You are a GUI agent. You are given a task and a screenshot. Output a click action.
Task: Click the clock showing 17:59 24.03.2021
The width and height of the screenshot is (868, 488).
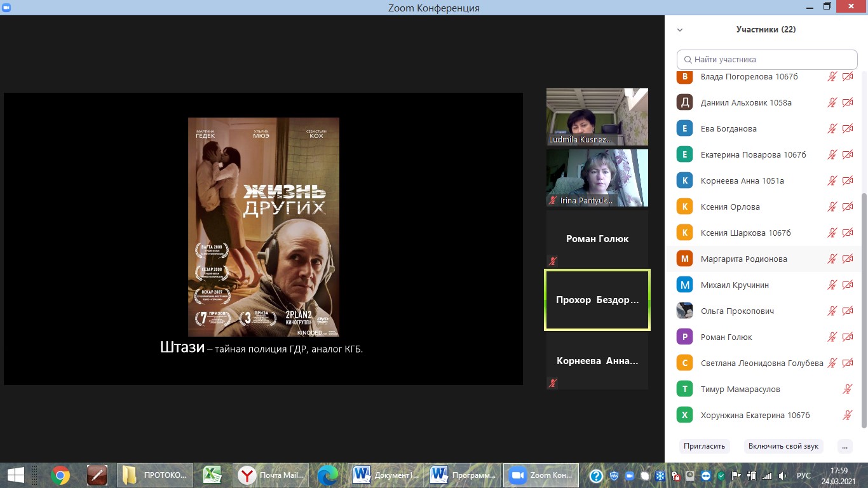(839, 475)
